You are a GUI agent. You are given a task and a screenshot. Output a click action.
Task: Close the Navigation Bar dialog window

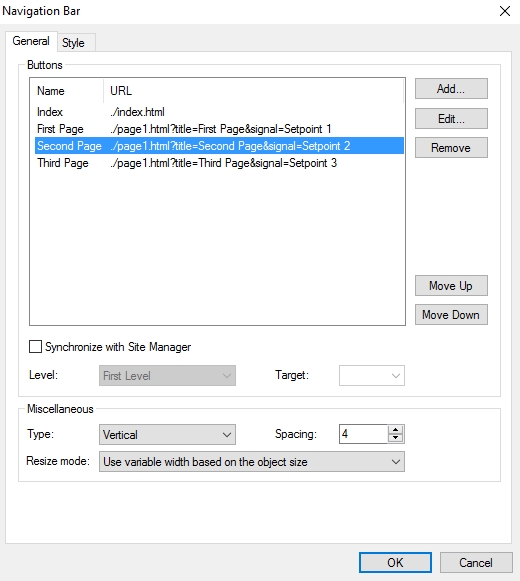(505, 11)
